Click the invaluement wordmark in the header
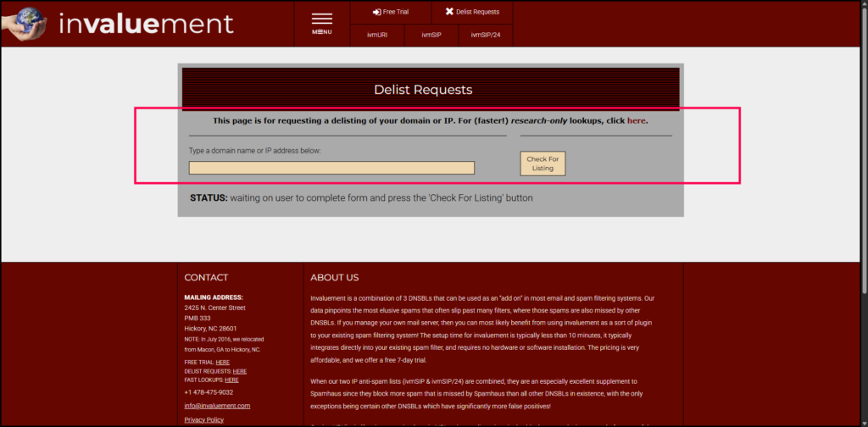 pos(146,24)
